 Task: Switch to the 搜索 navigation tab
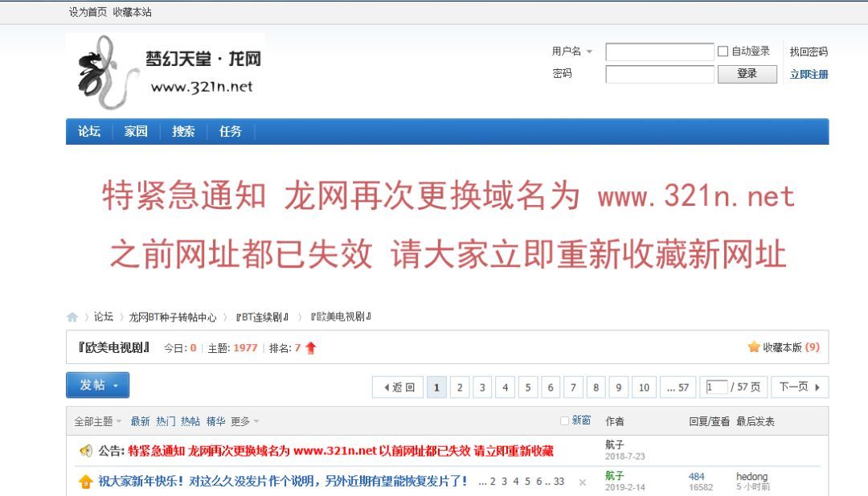(182, 131)
